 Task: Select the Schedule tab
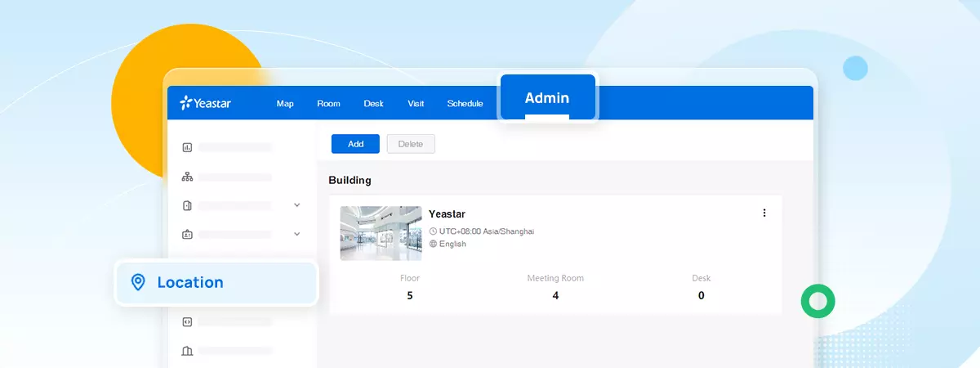pyautogui.click(x=465, y=103)
